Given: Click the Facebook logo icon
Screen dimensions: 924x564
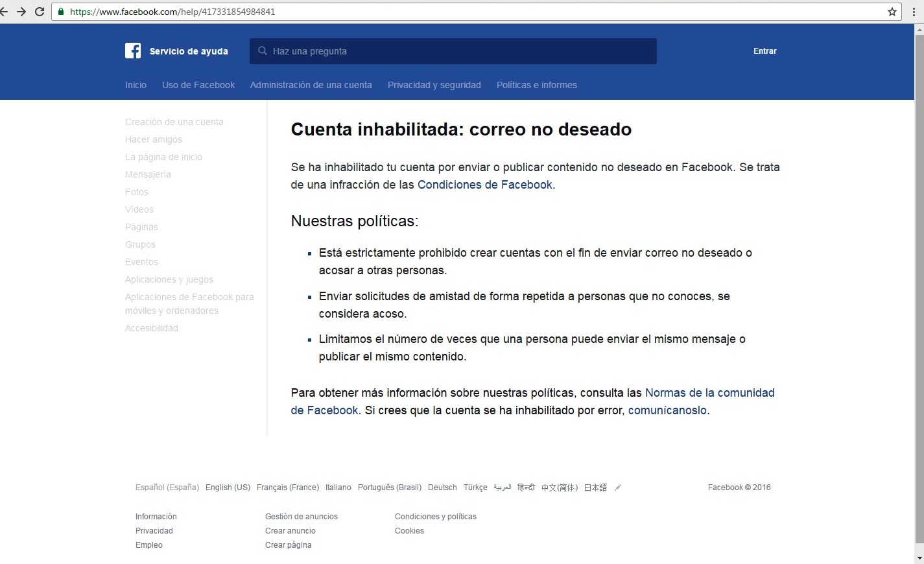Looking at the screenshot, I should click(x=133, y=51).
